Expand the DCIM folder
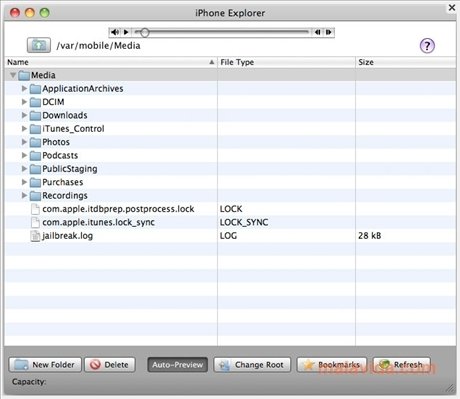The image size is (460, 399). (24, 102)
